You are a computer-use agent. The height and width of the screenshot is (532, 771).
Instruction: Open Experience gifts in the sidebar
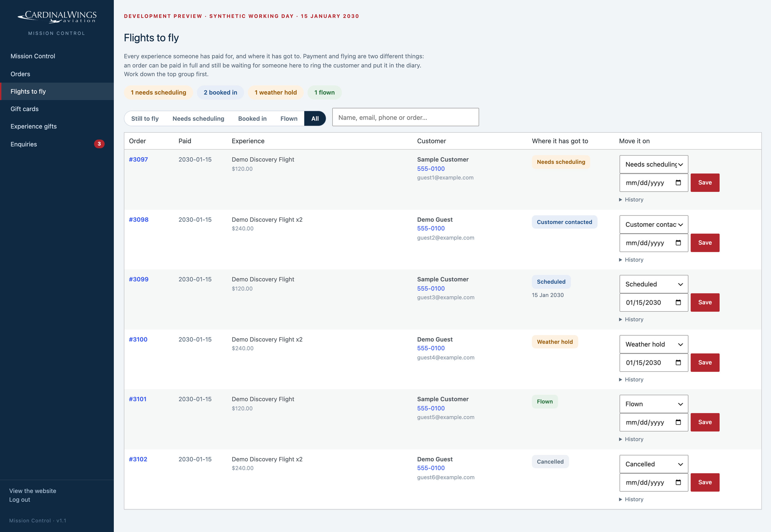click(x=57, y=126)
